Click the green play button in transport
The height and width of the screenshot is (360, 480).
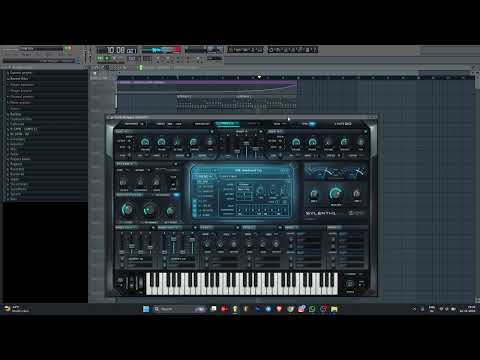coord(107,58)
